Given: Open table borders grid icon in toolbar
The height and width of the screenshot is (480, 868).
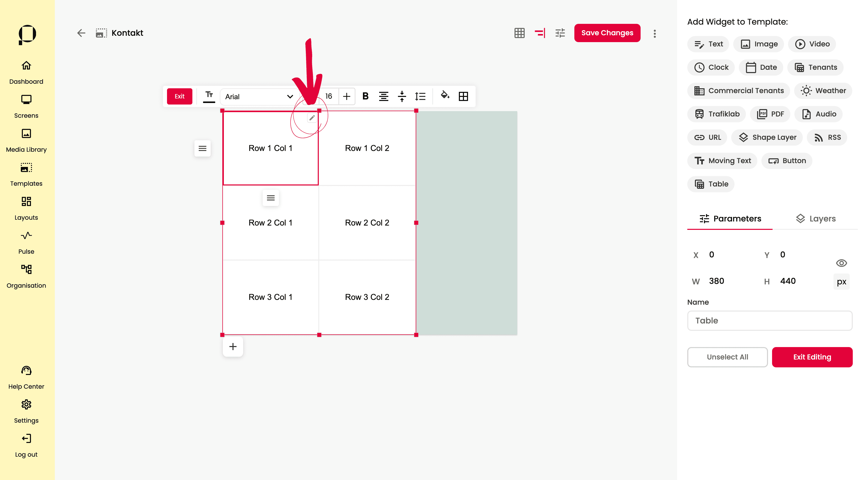Looking at the screenshot, I should coord(463,96).
